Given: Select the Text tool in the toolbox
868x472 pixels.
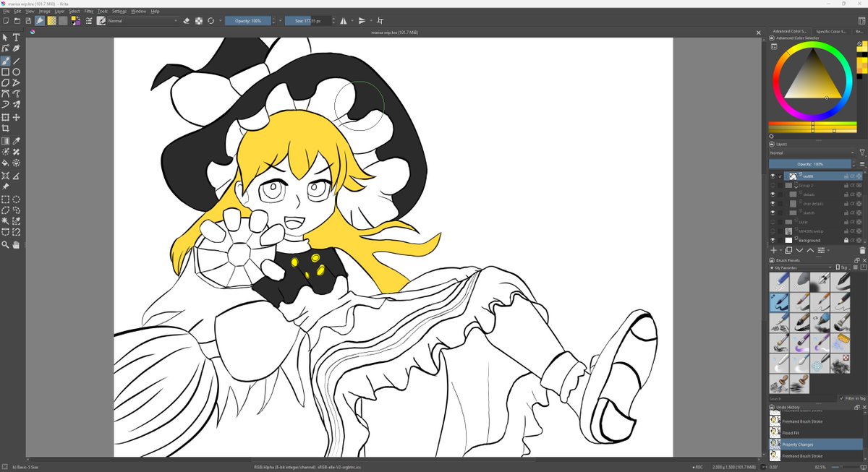Looking at the screenshot, I should [16, 38].
